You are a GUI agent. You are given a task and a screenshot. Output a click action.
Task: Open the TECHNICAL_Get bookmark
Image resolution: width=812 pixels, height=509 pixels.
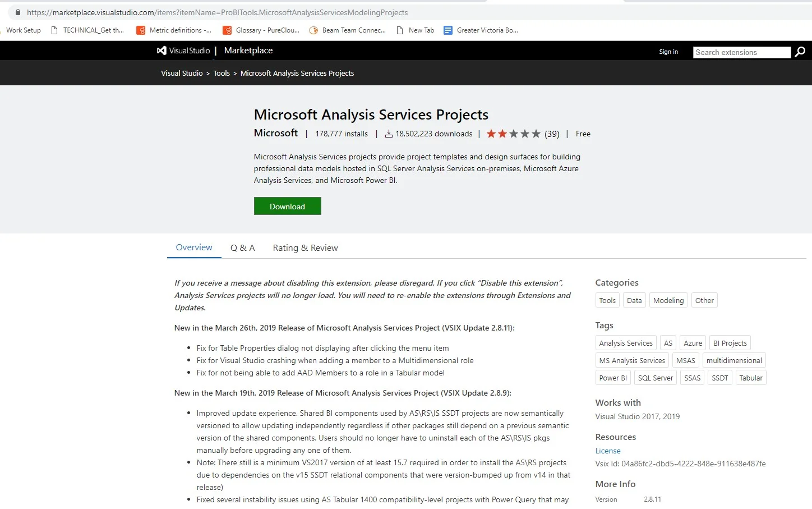tap(87, 30)
